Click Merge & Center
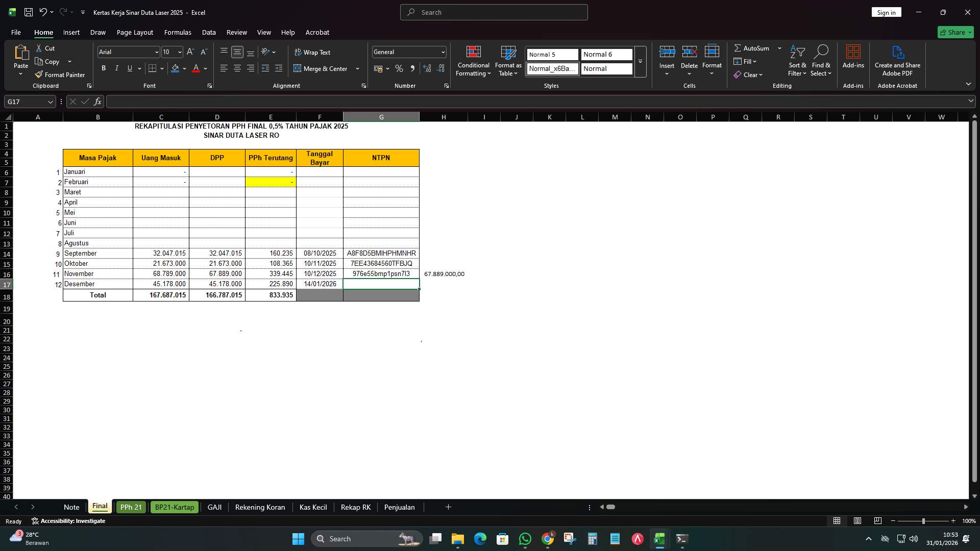This screenshot has width=980, height=551. point(322,68)
